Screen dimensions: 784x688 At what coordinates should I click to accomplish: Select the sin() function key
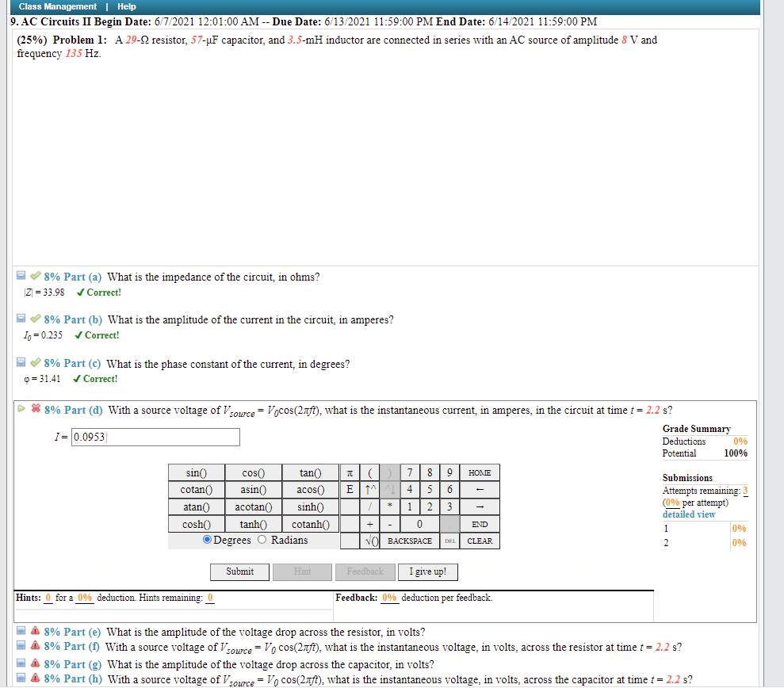(x=197, y=472)
